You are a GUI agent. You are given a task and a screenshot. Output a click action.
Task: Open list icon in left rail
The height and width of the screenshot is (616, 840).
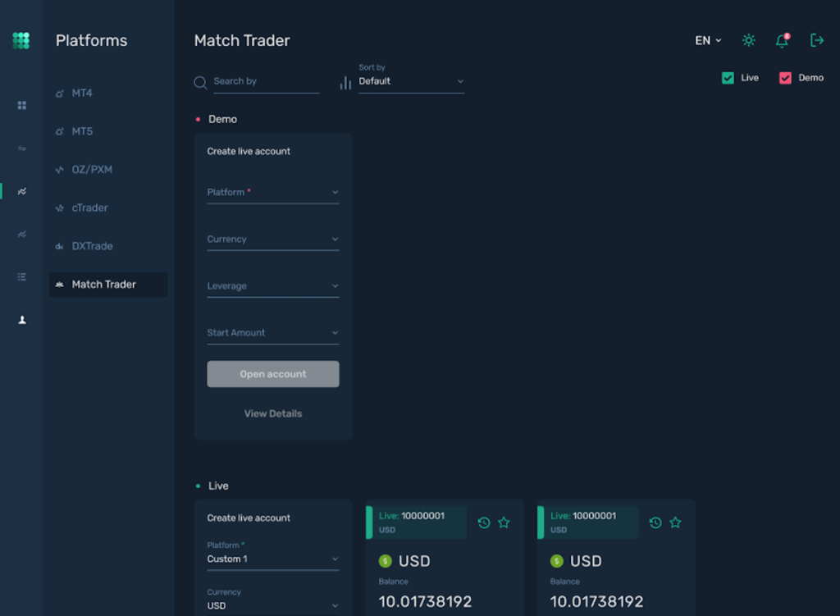[22, 277]
